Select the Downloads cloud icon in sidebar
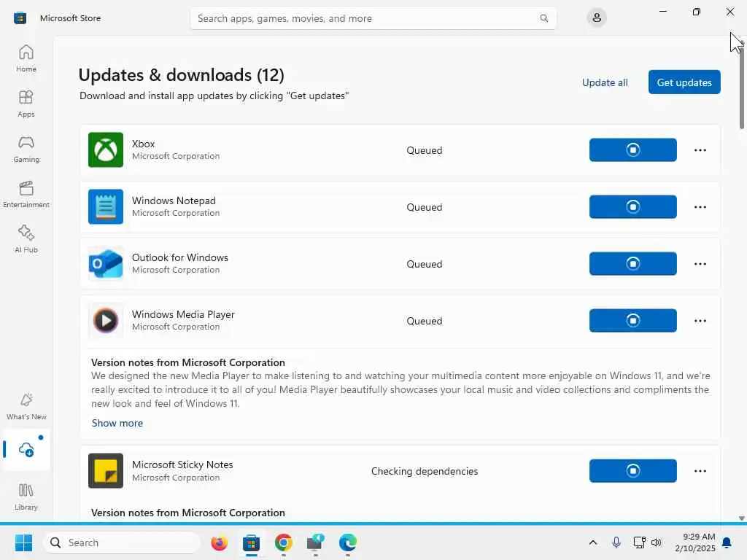The image size is (747, 560). [26, 449]
